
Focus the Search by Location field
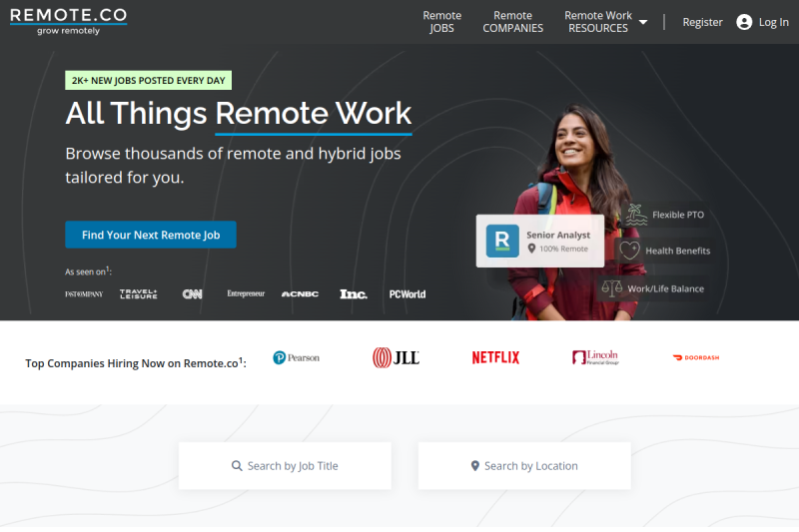(524, 466)
